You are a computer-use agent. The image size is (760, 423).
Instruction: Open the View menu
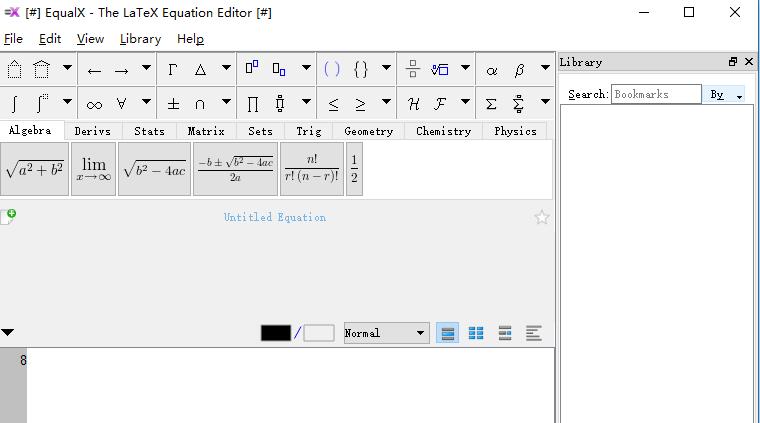click(90, 39)
